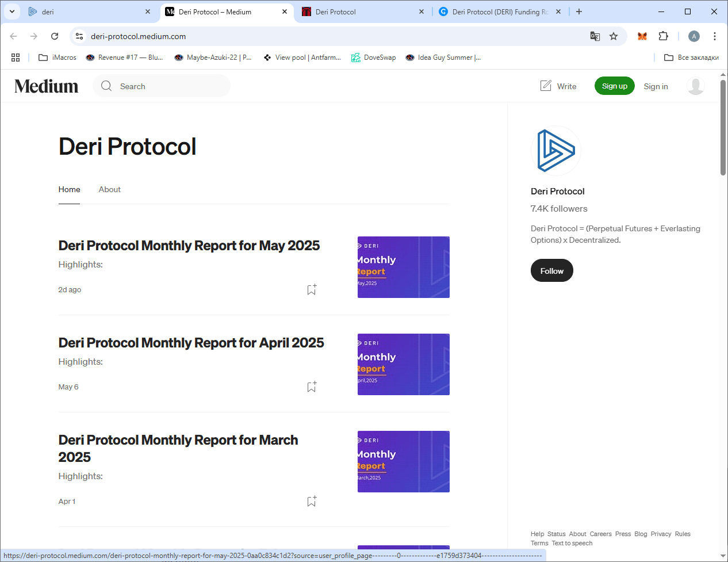Focus the Medium Search field

pyautogui.click(x=162, y=86)
